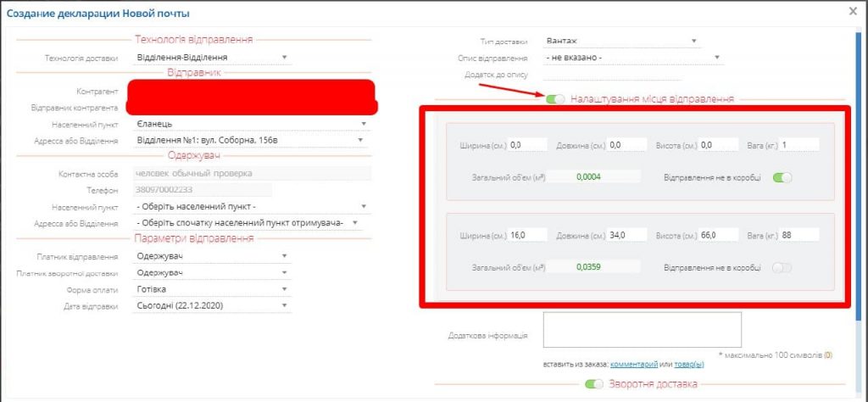
Task: Toggle the Налаштування місця відправлення switch
Action: pos(555,99)
